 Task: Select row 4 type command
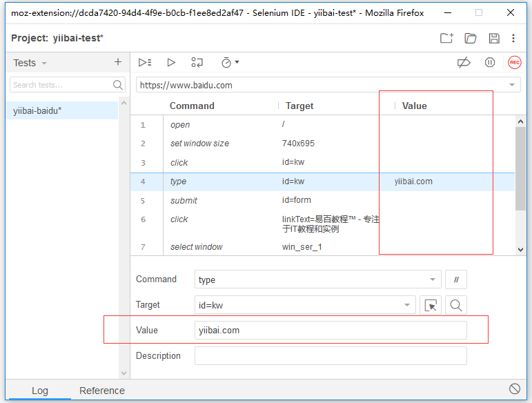(x=322, y=181)
